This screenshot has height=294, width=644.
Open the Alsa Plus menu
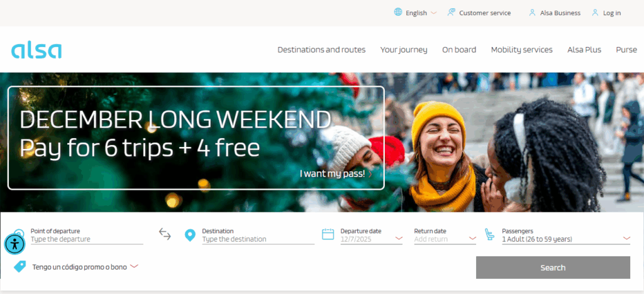click(584, 50)
